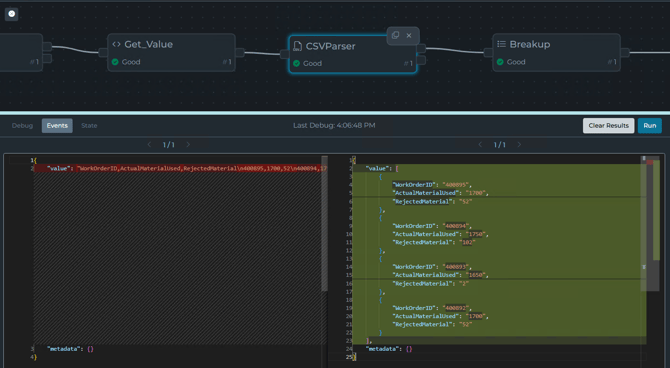Click the Get_Value node's output port
The height and width of the screenshot is (368, 670).
(240, 53)
